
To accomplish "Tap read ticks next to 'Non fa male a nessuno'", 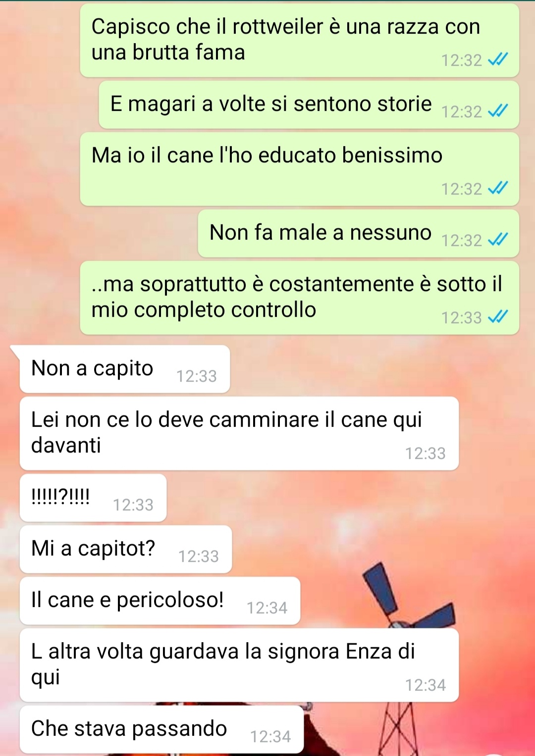I will pyautogui.click(x=498, y=240).
